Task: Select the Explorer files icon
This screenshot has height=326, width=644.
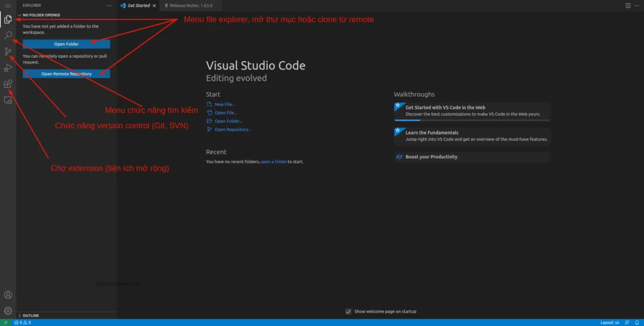Action: [8, 19]
